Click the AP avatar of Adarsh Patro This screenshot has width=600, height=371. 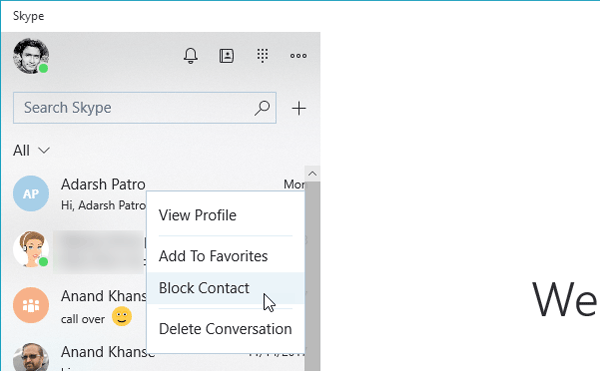(31, 194)
